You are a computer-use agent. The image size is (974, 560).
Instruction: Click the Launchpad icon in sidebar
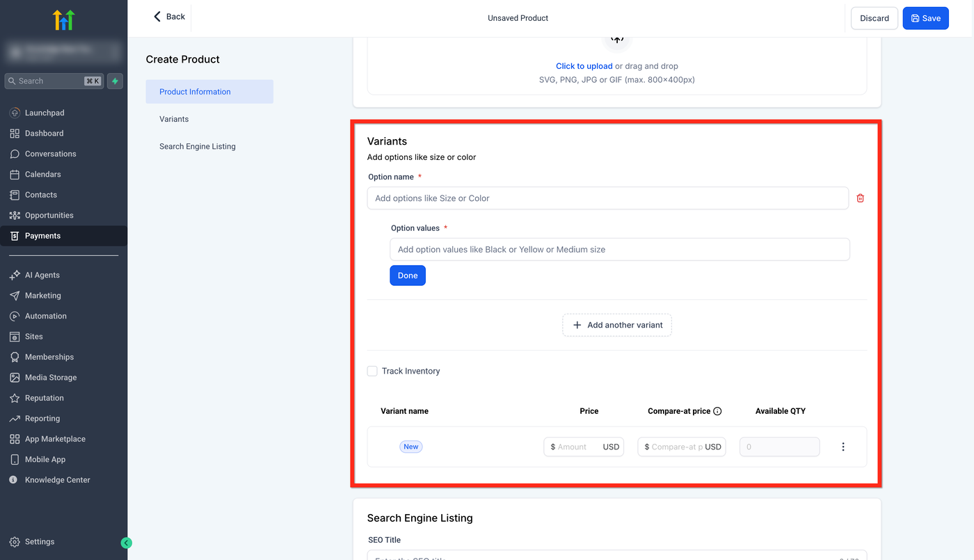(15, 113)
